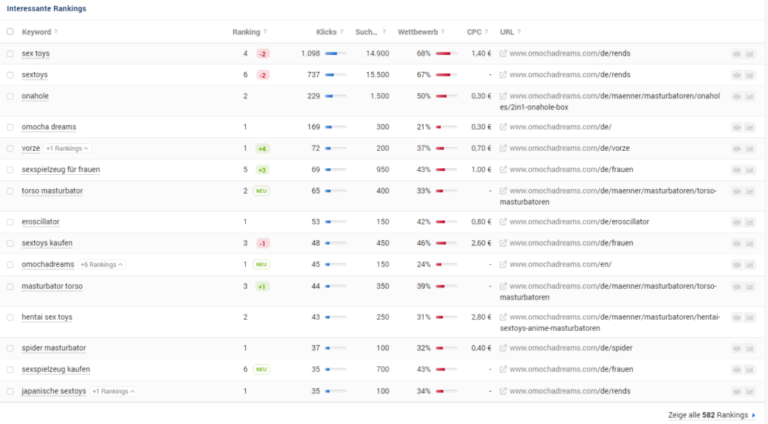Image resolution: width=768 pixels, height=424 pixels.
Task: Show eye preview icon for onahole row
Action: coord(737,96)
